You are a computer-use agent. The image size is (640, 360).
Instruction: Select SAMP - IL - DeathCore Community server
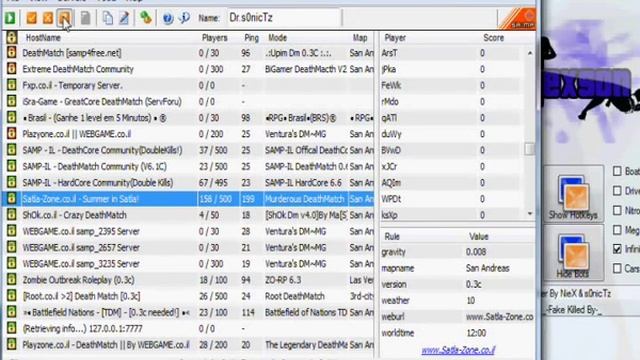189,150
